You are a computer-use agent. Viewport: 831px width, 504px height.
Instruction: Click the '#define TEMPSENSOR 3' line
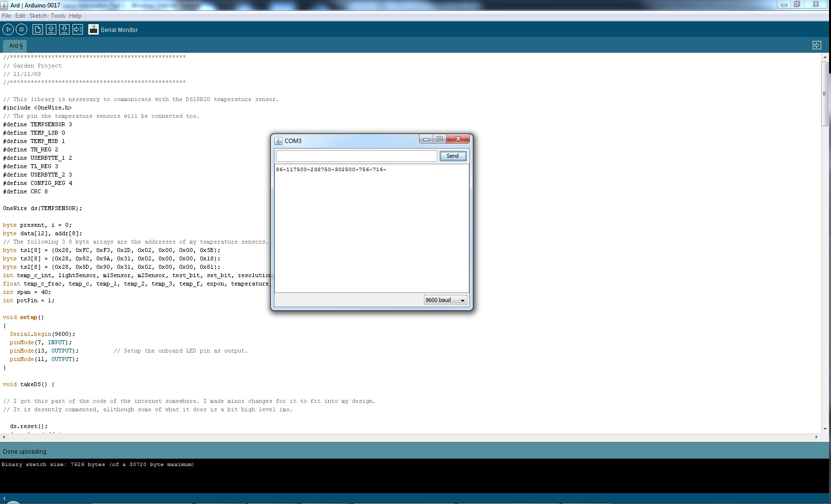pyautogui.click(x=37, y=124)
